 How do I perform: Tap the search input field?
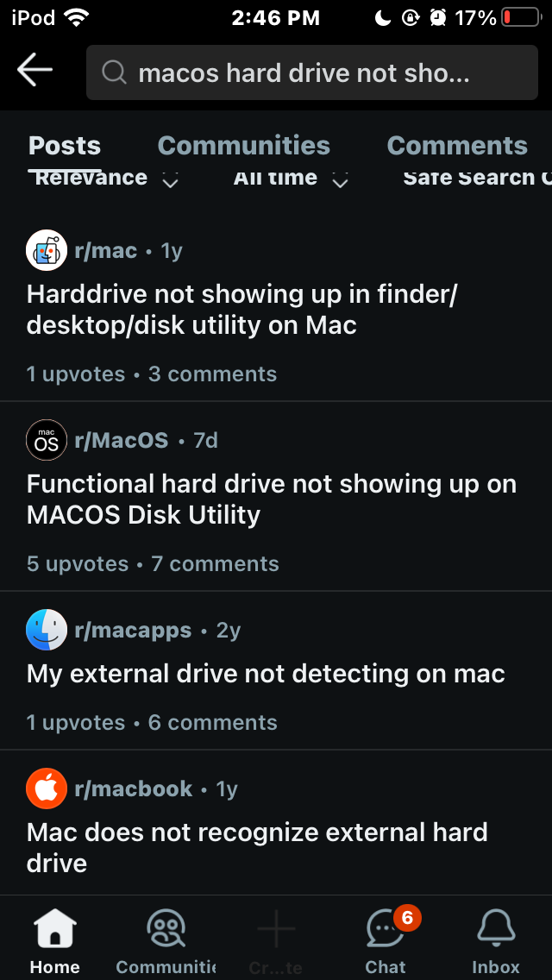click(328, 73)
